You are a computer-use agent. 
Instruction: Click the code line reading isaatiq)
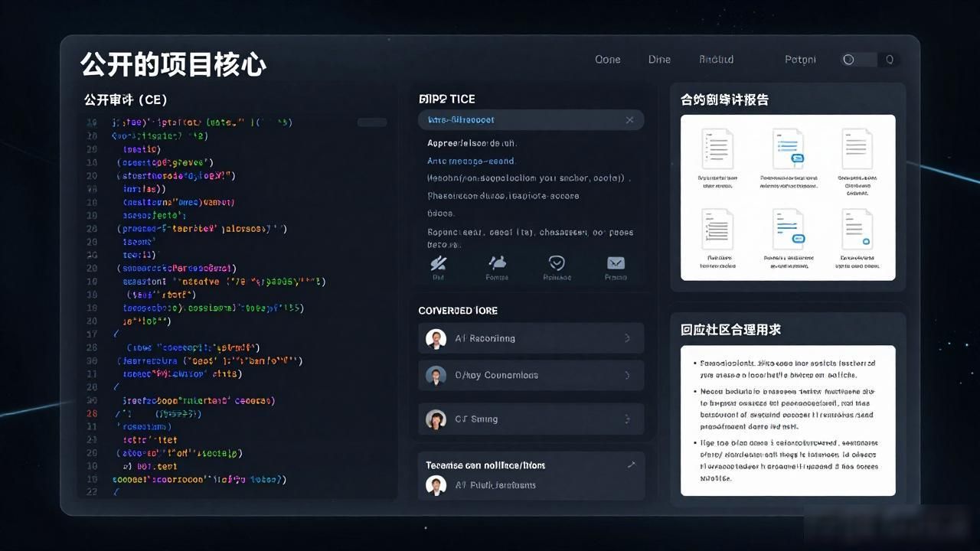[x=142, y=149]
